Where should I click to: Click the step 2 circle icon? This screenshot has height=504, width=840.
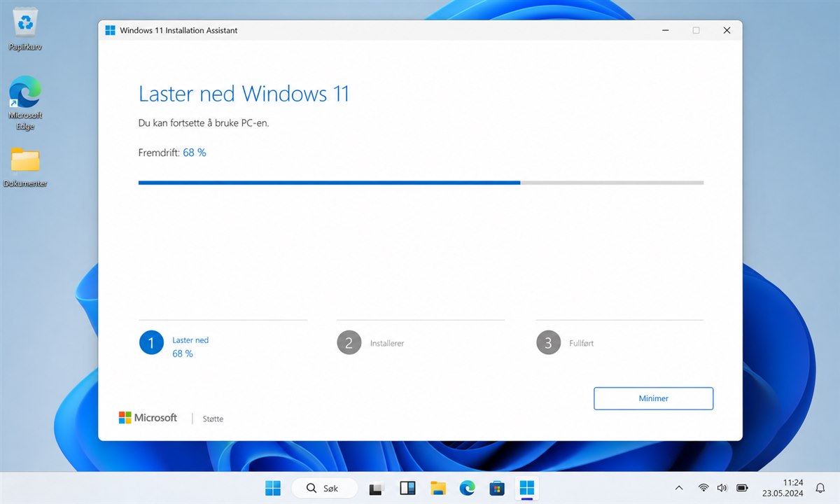point(349,343)
